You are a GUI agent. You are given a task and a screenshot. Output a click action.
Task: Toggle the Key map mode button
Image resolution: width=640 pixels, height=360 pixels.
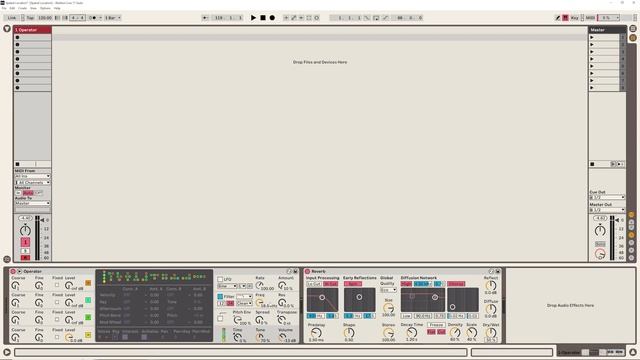(575, 18)
